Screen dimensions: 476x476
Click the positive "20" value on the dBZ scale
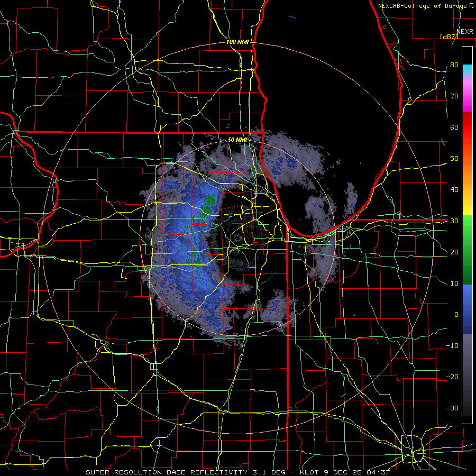tap(454, 252)
